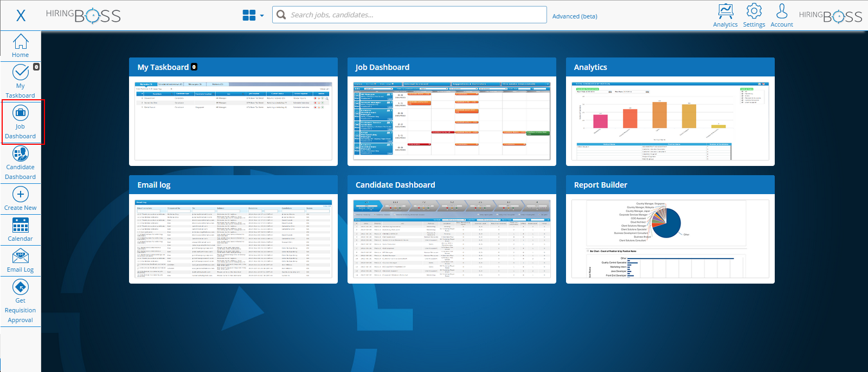Click the Email log tile header
Image resolution: width=868 pixels, height=372 pixels.
[x=233, y=185]
